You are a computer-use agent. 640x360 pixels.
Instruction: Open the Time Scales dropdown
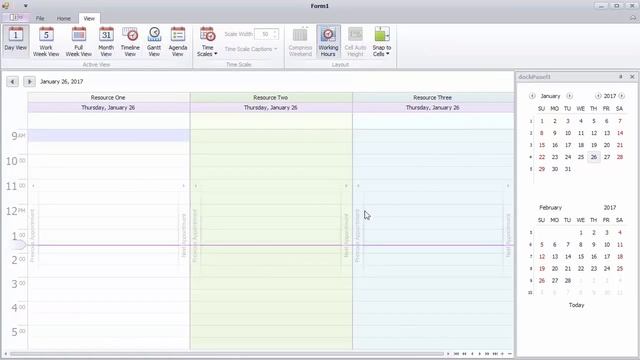tap(207, 42)
